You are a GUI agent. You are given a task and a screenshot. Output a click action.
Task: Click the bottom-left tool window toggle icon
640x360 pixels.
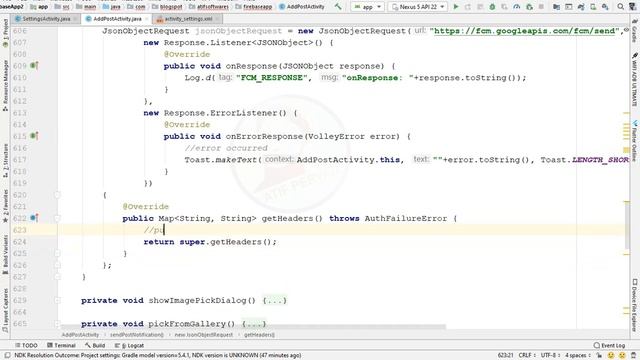(x=7, y=356)
